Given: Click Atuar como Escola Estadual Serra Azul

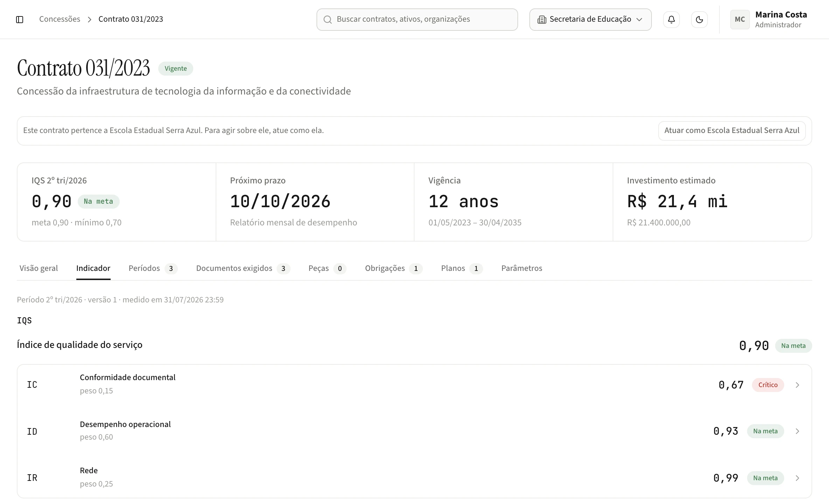Looking at the screenshot, I should point(732,131).
